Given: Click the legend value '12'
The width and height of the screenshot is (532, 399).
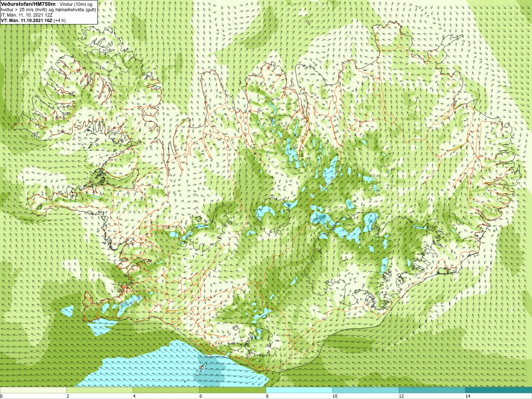Looking at the screenshot, I should pyautogui.click(x=401, y=396).
